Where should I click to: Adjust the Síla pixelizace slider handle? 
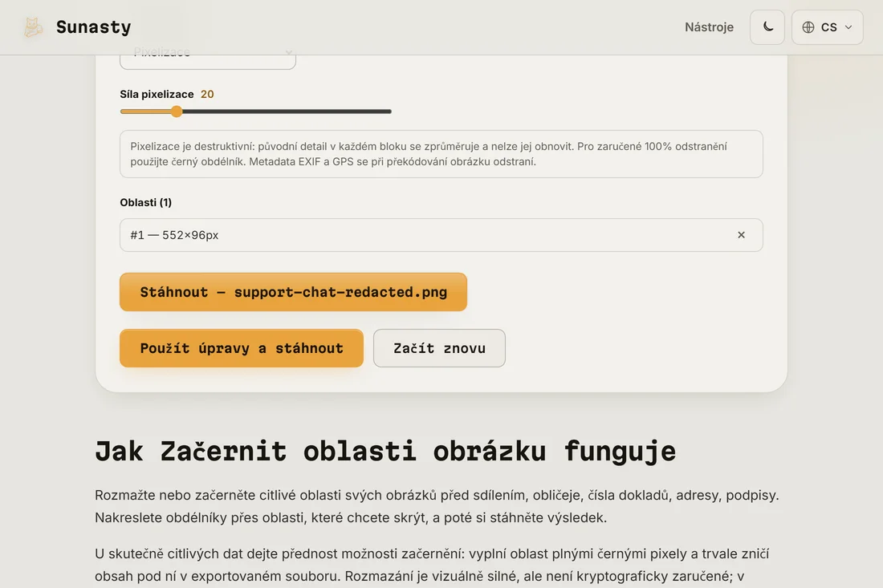tap(177, 112)
